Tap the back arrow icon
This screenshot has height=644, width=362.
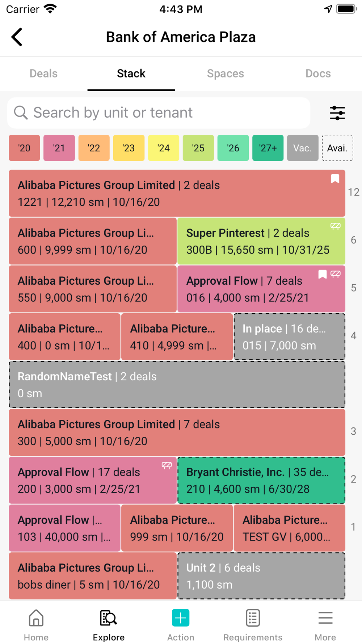click(17, 37)
